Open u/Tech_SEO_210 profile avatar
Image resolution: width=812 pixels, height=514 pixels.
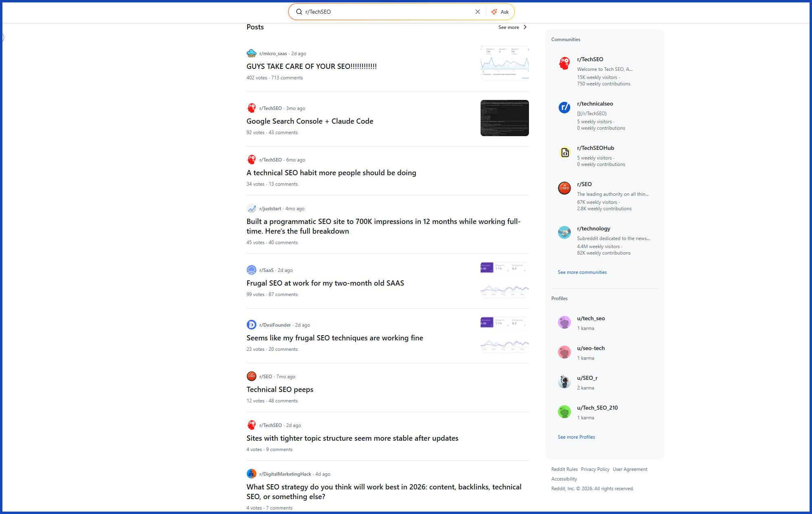tap(564, 412)
